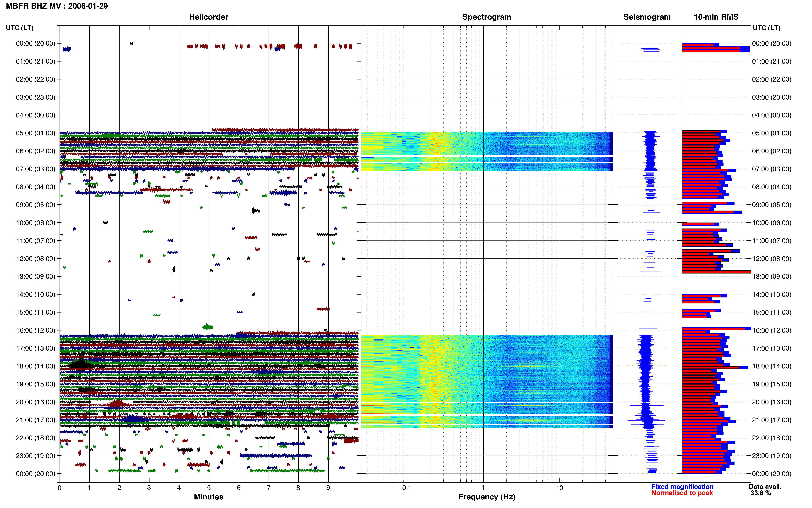Click left axis label '05:00 (01:00)'
Image resolution: width=812 pixels, height=508 pixels.
click(36, 133)
